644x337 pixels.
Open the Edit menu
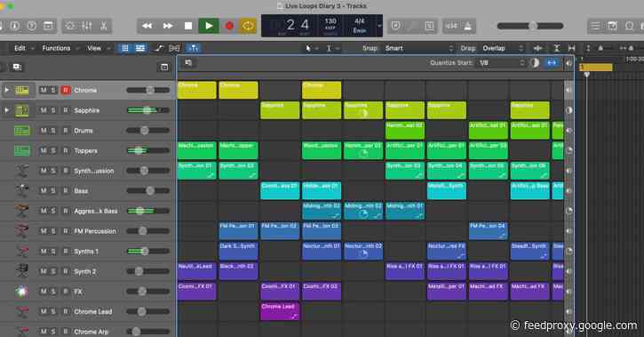pyautogui.click(x=20, y=48)
